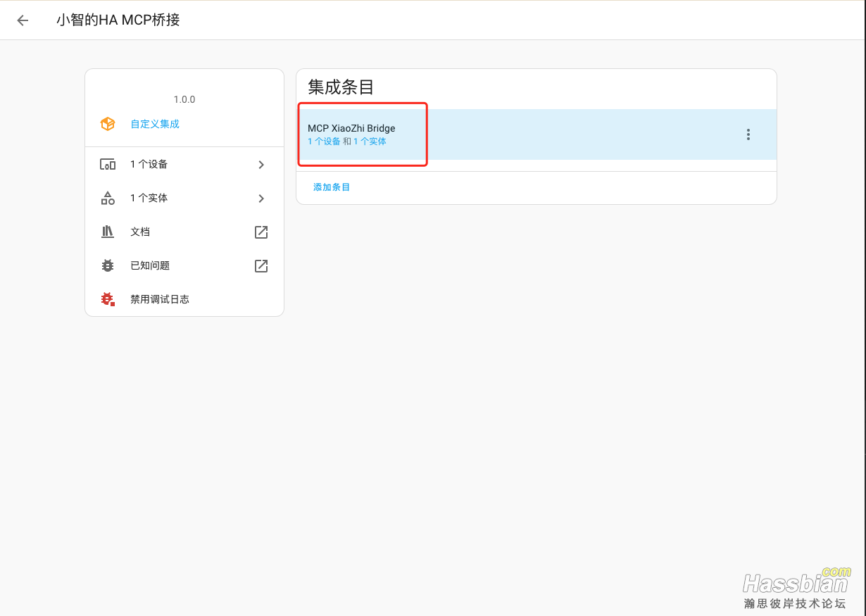This screenshot has width=866, height=616.
Task: Open the 文档 documentation entry
Action: click(x=140, y=232)
